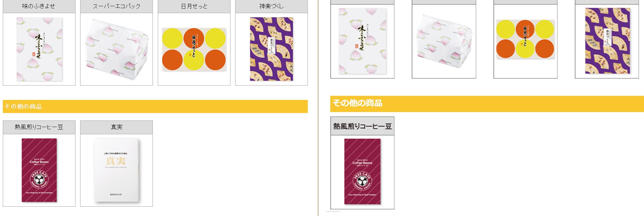Click the bold その他の商品 heading, right page
644x216 pixels.
tap(357, 103)
